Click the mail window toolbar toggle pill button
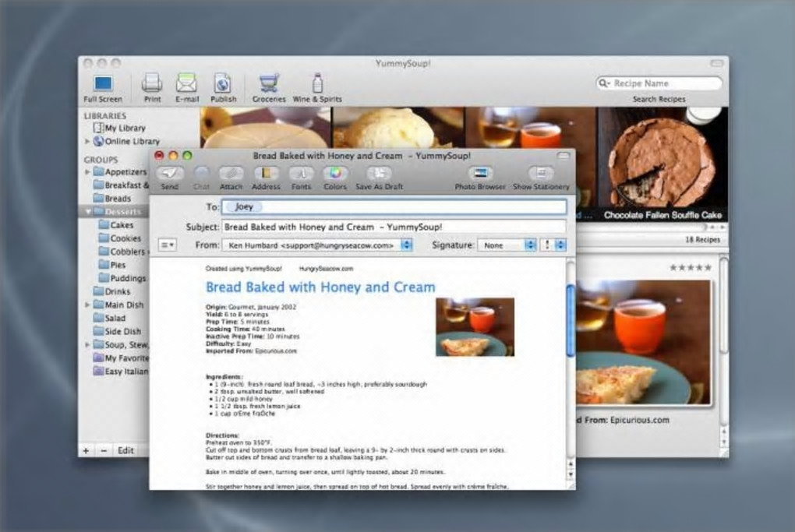This screenshot has width=795, height=532. 564,156
